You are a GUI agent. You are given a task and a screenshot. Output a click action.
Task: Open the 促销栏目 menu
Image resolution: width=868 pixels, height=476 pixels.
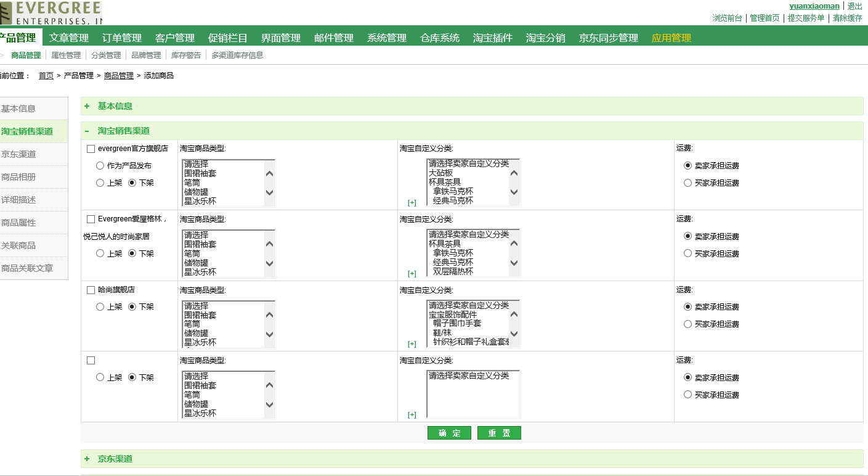(x=228, y=38)
